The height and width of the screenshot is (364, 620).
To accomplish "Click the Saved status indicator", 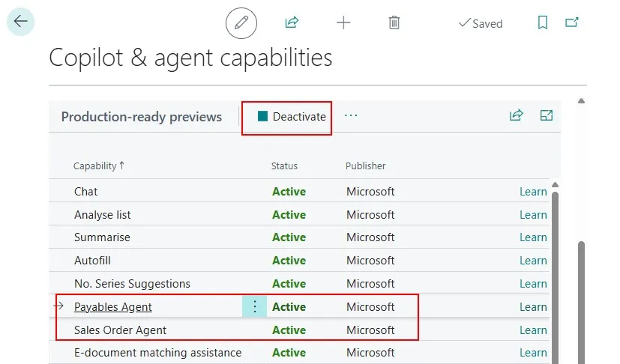I will pos(481,23).
